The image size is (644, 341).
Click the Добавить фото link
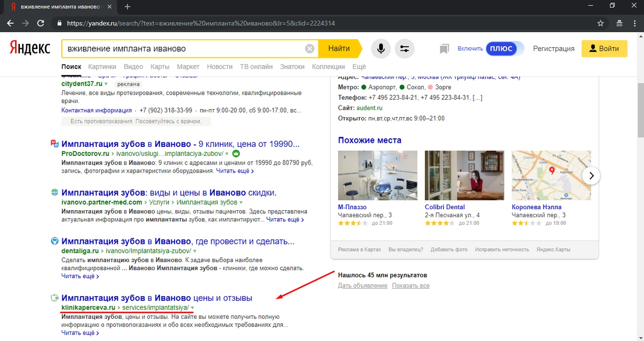[x=449, y=249]
